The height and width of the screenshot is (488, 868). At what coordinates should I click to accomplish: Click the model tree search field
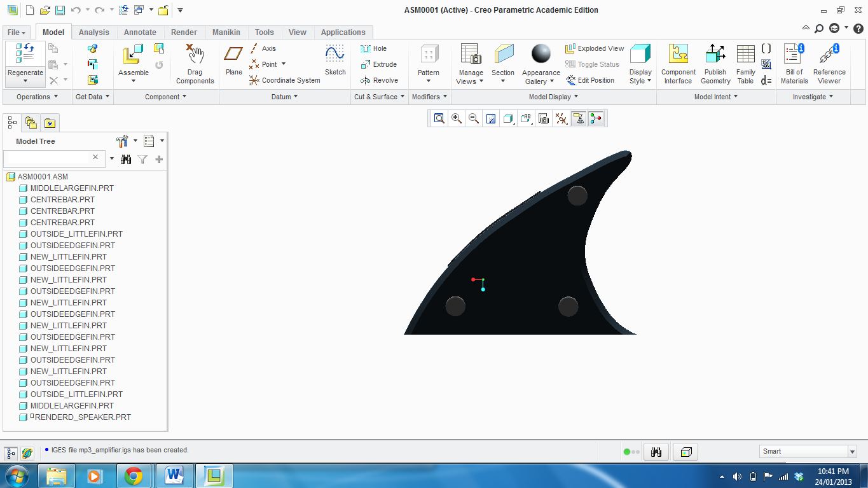tap(48, 158)
